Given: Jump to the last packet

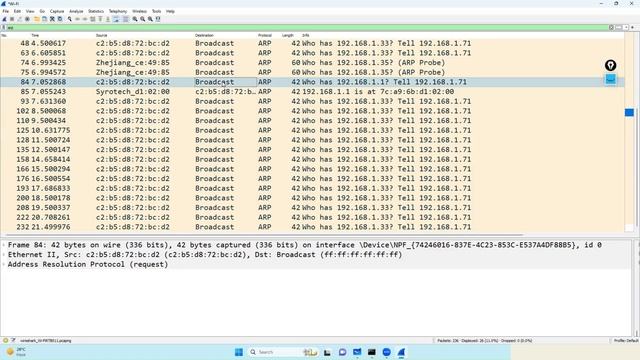Looking at the screenshot, I should pos(108,19).
